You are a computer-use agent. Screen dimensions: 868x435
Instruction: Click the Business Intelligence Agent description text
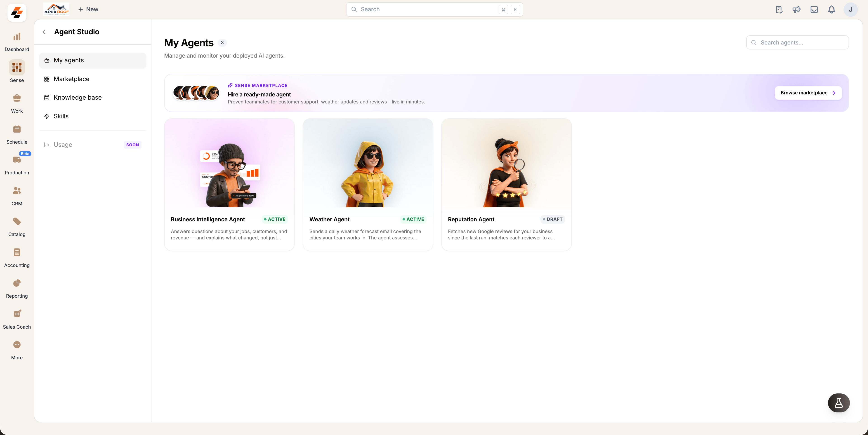coord(229,235)
